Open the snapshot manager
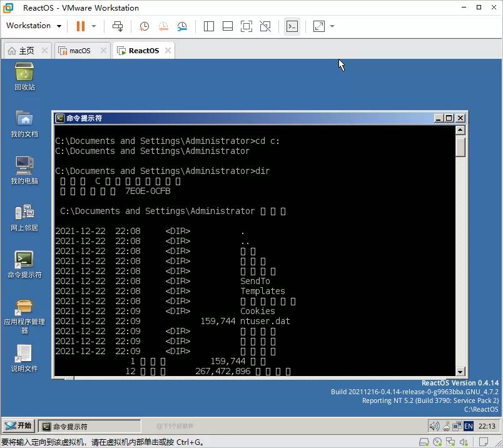Screen dimensions: 503x448 183,26
